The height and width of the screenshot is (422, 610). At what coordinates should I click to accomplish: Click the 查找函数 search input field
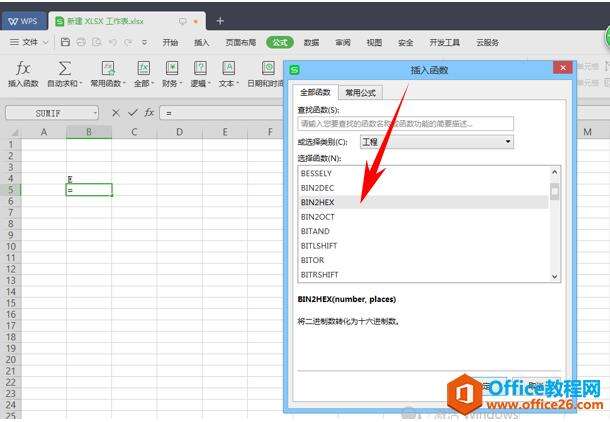[x=405, y=124]
